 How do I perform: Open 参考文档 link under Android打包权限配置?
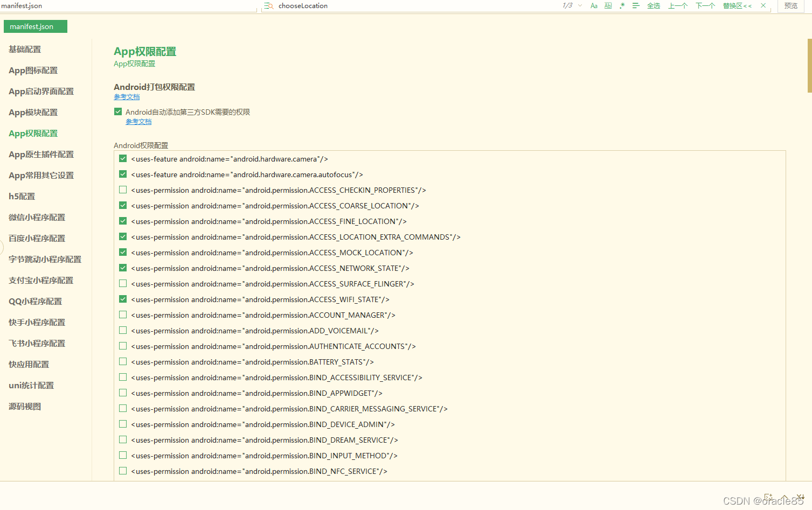point(127,97)
